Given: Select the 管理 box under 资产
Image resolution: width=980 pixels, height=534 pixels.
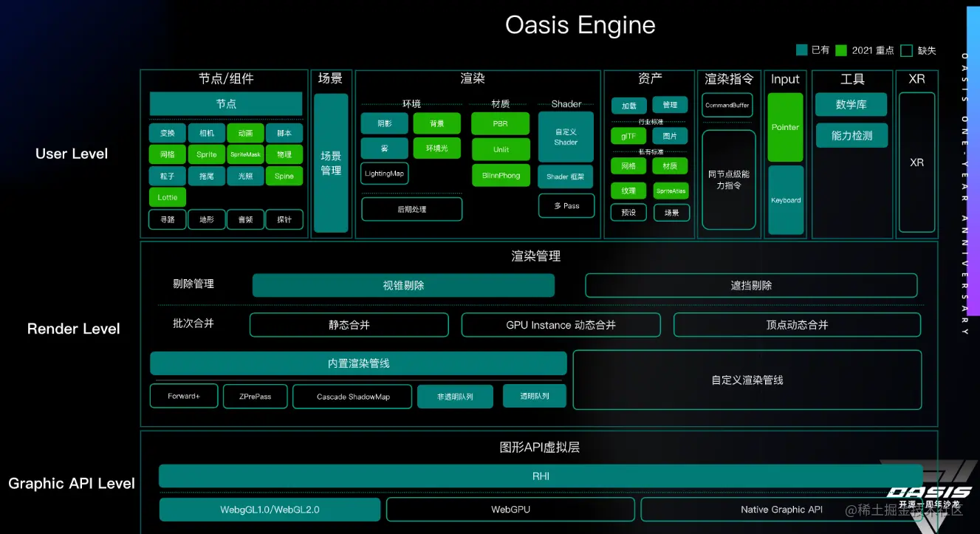Looking at the screenshot, I should pos(670,105).
